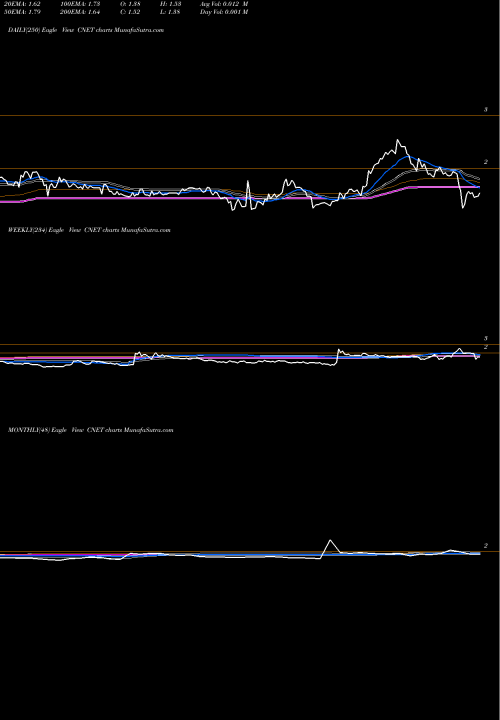Click the 100EMA value in the header
The width and height of the screenshot is (500, 720).
(x=80, y=4)
